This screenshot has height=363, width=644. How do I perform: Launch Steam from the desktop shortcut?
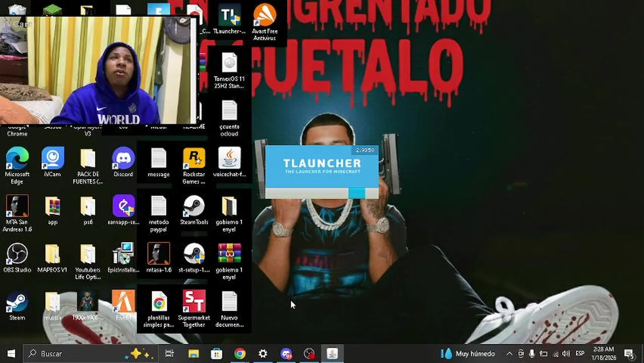[17, 306]
